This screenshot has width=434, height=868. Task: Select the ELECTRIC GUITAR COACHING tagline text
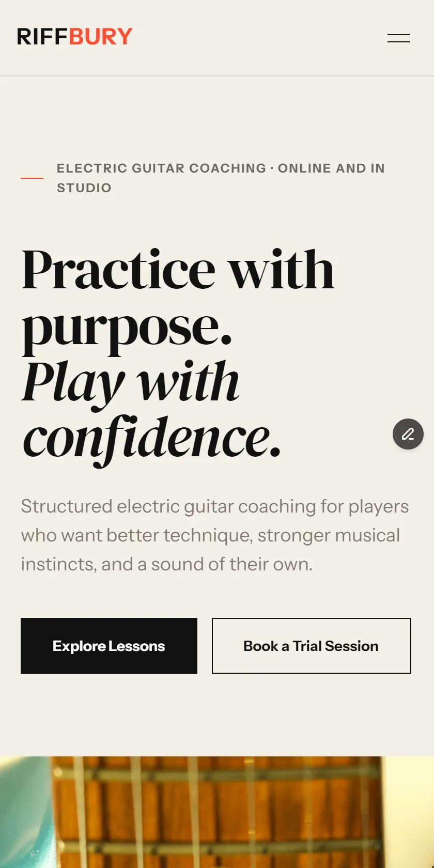tap(161, 168)
